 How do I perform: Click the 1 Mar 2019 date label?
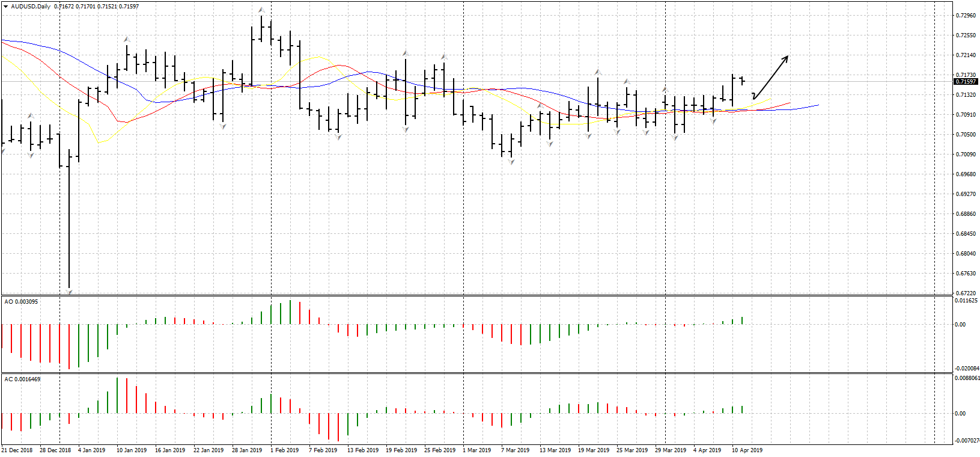coord(476,450)
